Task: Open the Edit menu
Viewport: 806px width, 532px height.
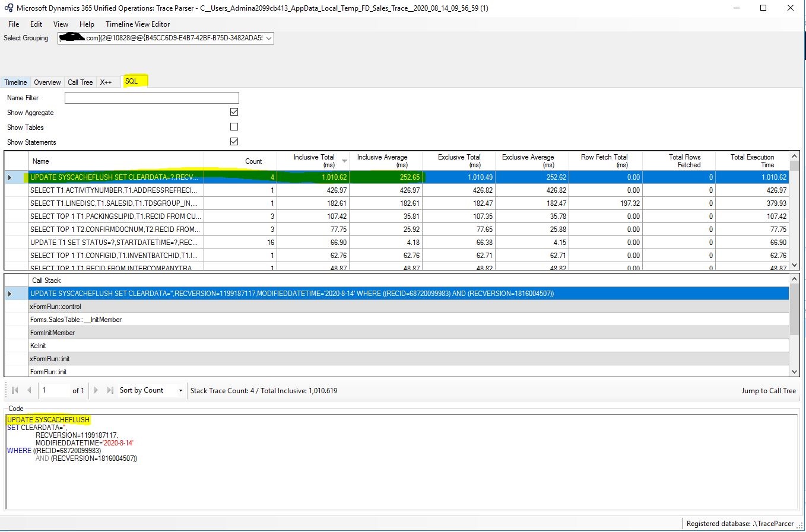Action: (x=36, y=24)
